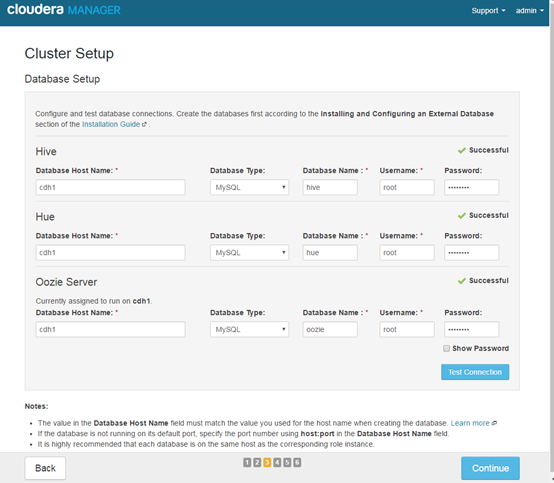
Task: Click the Hue Successful checkmark icon
Action: click(461, 216)
